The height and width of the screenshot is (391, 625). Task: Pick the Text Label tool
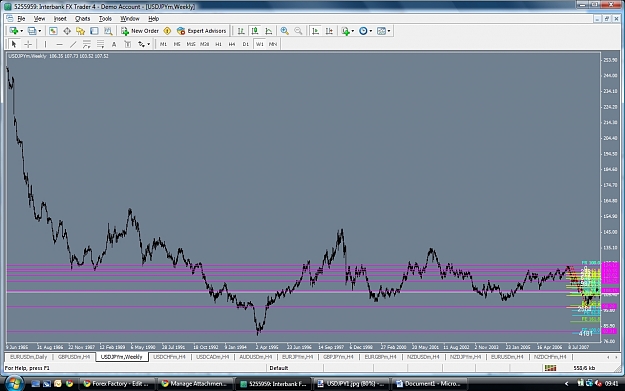tap(128, 44)
